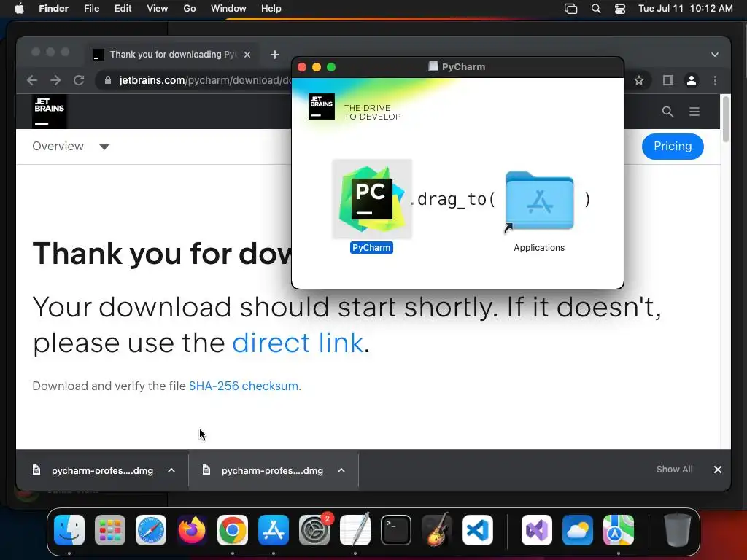
Task: Open the hamburger menu on JetBrains site
Action: 694,112
